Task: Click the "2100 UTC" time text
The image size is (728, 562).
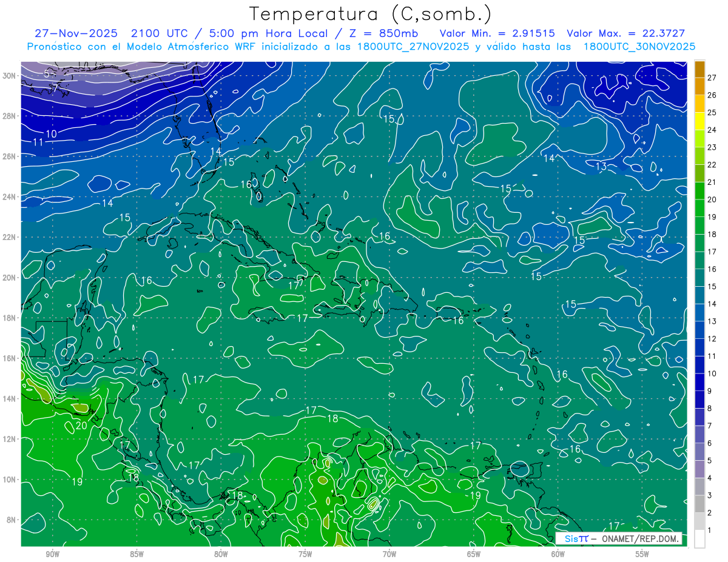Action: tap(159, 33)
